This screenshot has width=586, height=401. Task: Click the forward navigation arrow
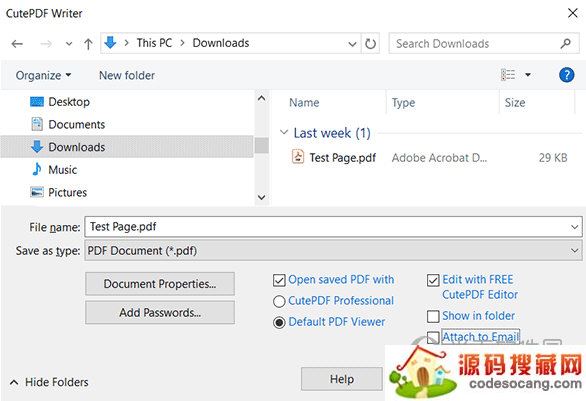[x=46, y=44]
